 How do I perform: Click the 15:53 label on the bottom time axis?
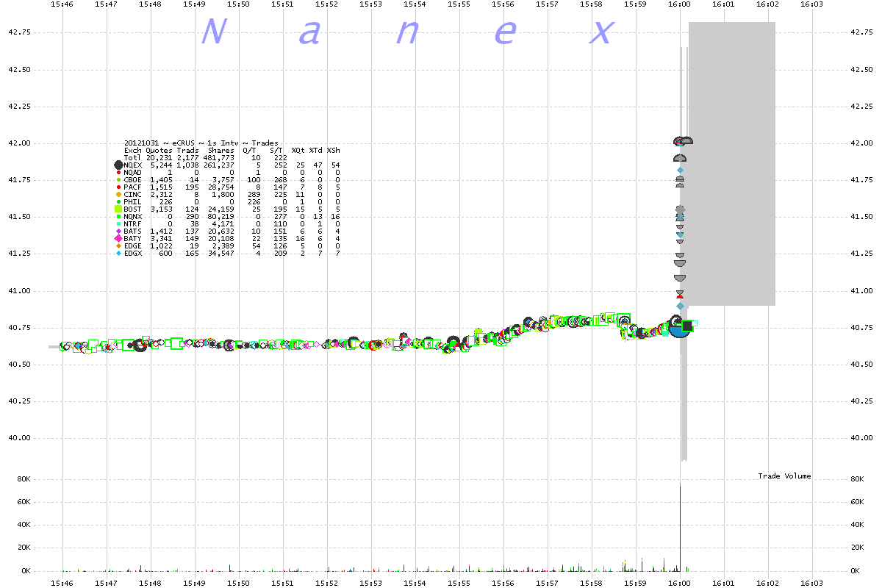pyautogui.click(x=371, y=582)
